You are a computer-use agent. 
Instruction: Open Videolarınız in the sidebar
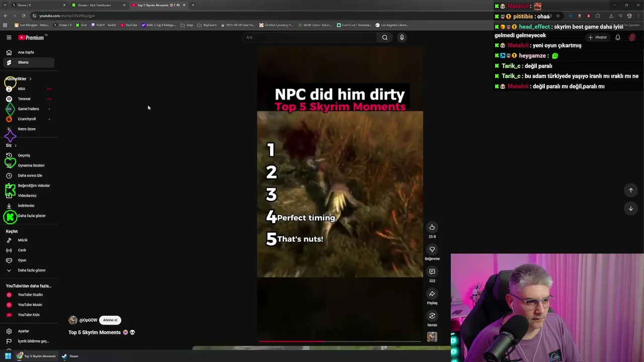coord(28,196)
